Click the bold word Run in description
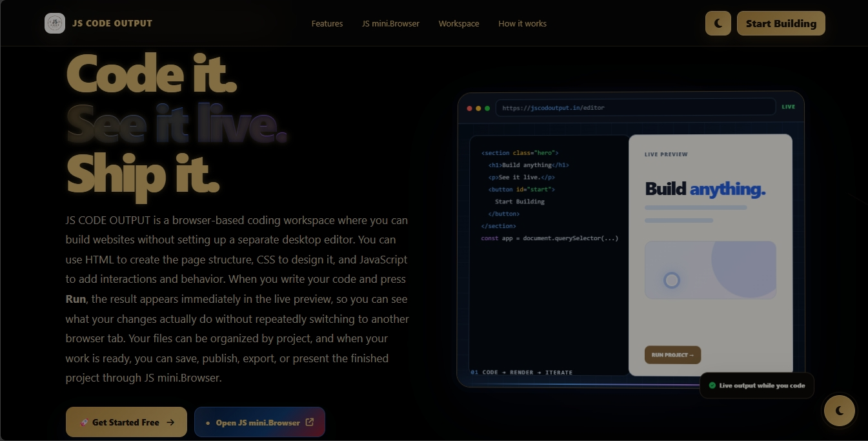 pyautogui.click(x=76, y=299)
